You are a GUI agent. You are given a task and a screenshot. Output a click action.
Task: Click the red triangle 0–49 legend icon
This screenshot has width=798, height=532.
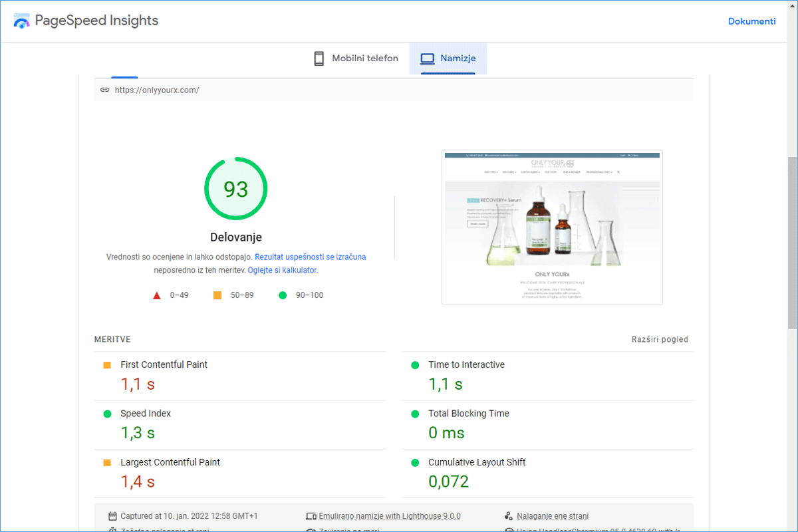pyautogui.click(x=157, y=295)
